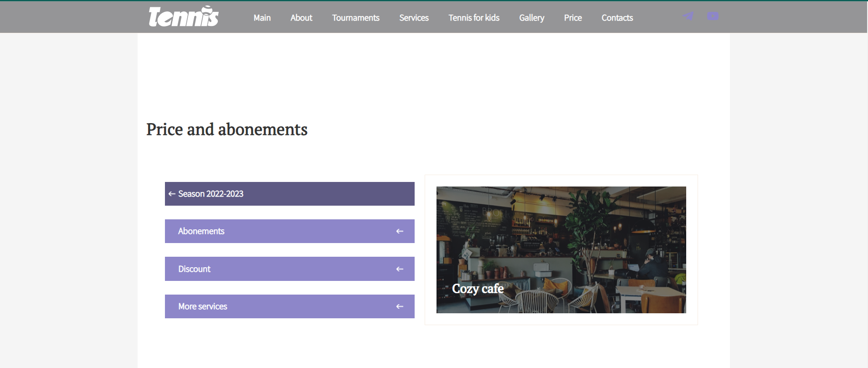Open the About page from navigation
The width and height of the screenshot is (868, 368).
301,18
